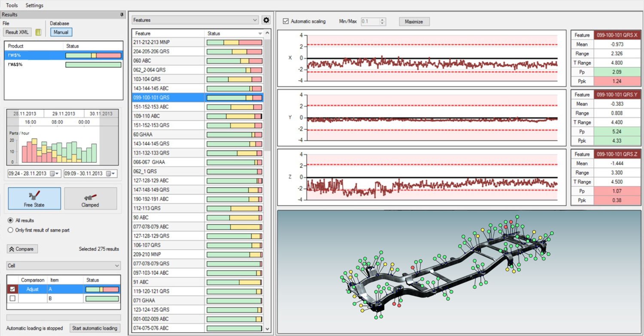Expand the Features dropdown
This screenshot has width=644, height=336.
click(x=195, y=20)
